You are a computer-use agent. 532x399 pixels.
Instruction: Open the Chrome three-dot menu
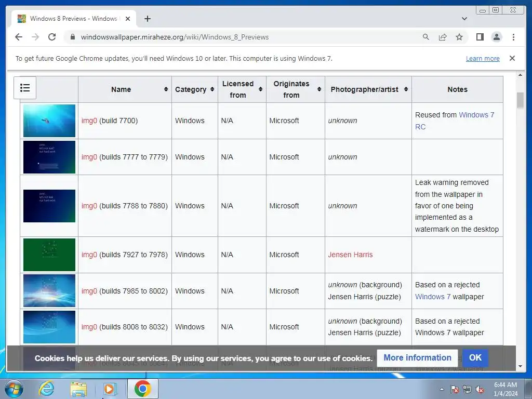click(513, 37)
